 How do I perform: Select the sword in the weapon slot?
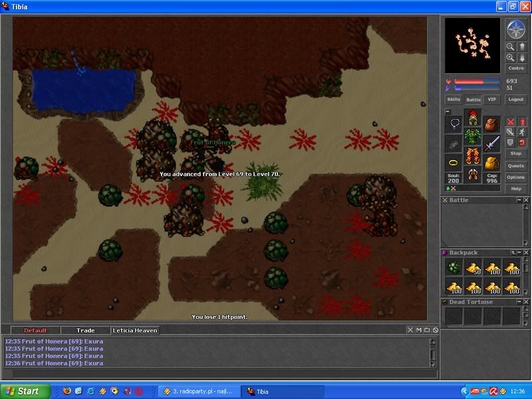[491, 144]
